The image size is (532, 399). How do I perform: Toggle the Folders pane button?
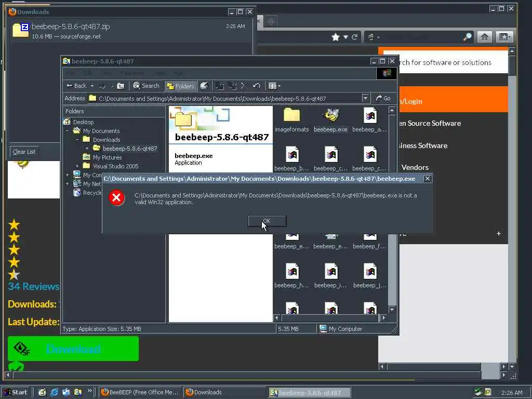[180, 86]
